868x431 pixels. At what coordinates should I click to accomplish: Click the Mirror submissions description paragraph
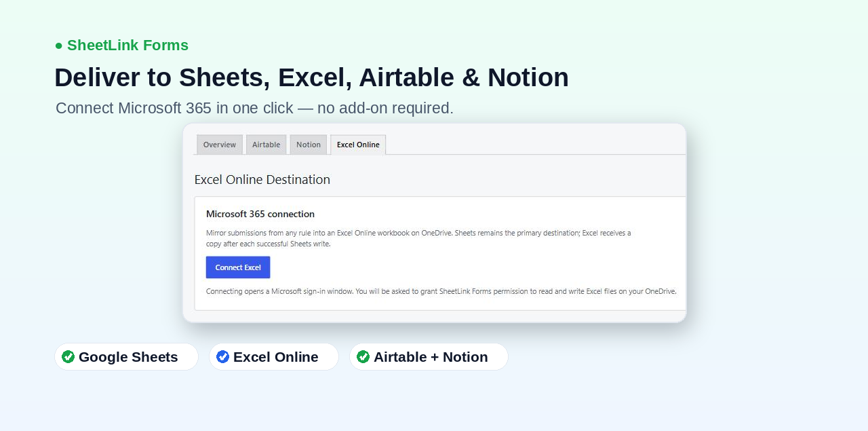tap(418, 238)
